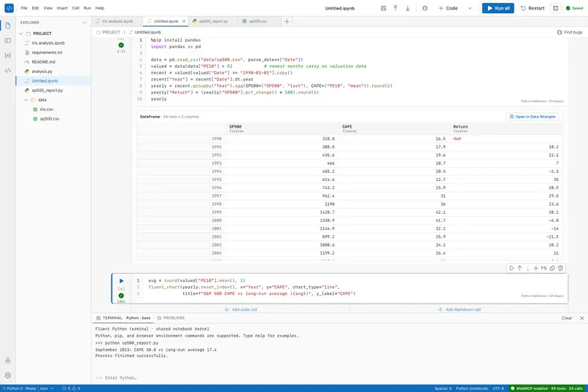Clear the terminal output
588x392 pixels.
[567, 318]
